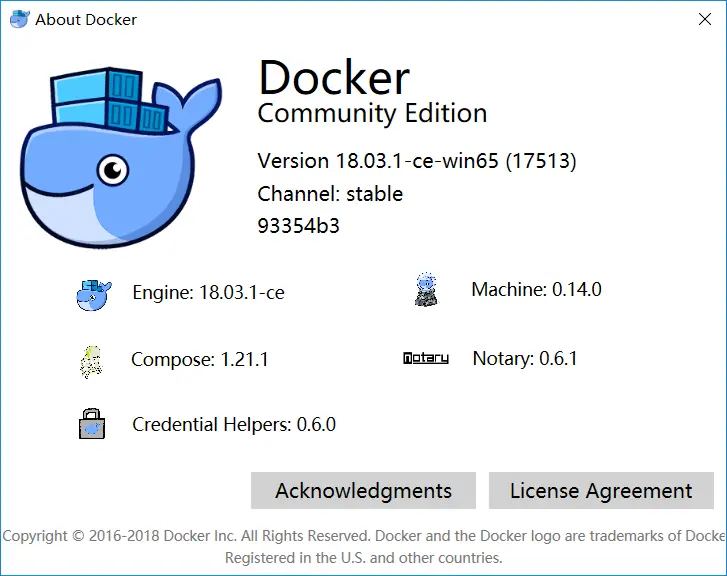The height and width of the screenshot is (576, 727).
Task: Click the Notary: 0.6.1 label
Action: tap(525, 358)
